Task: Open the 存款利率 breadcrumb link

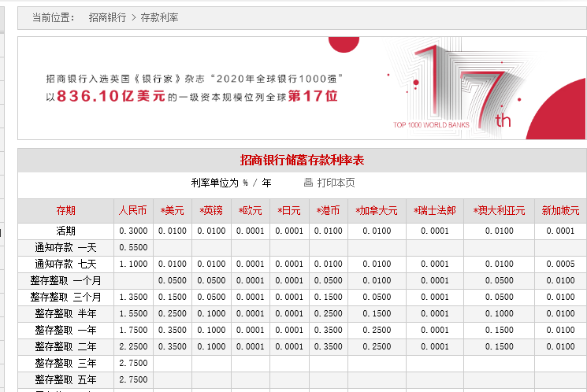Action: pyautogui.click(x=159, y=17)
